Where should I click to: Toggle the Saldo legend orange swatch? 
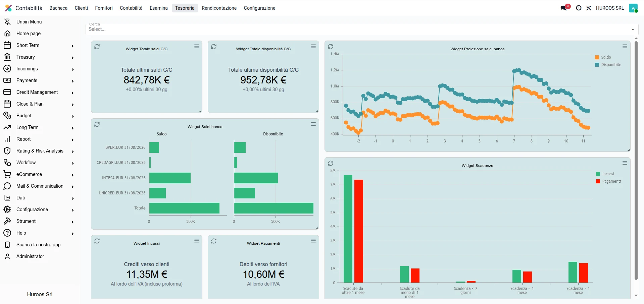[x=597, y=57]
